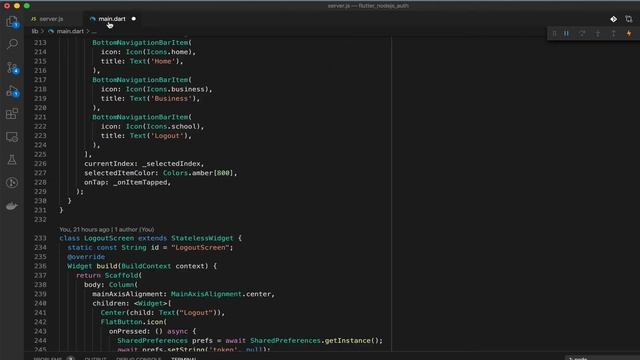
Task: Click the main.dart breadcrumb segment
Action: (70, 31)
